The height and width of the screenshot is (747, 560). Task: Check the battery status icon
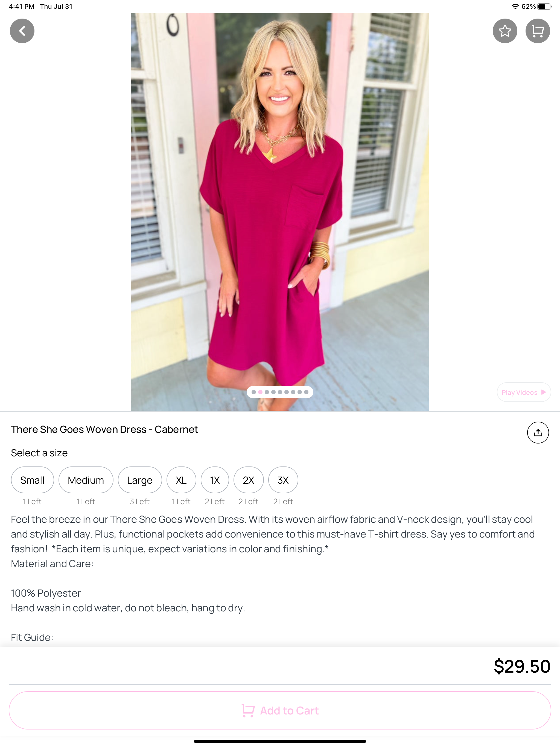pyautogui.click(x=544, y=6)
